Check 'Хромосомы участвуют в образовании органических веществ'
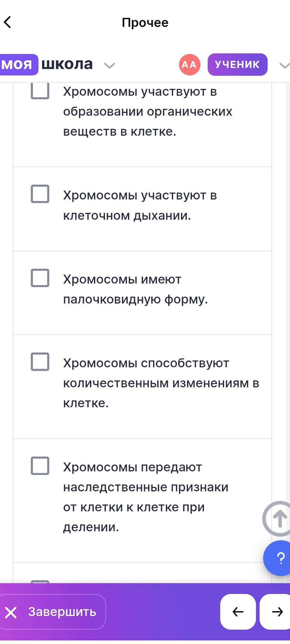The image size is (290, 644). (x=40, y=91)
